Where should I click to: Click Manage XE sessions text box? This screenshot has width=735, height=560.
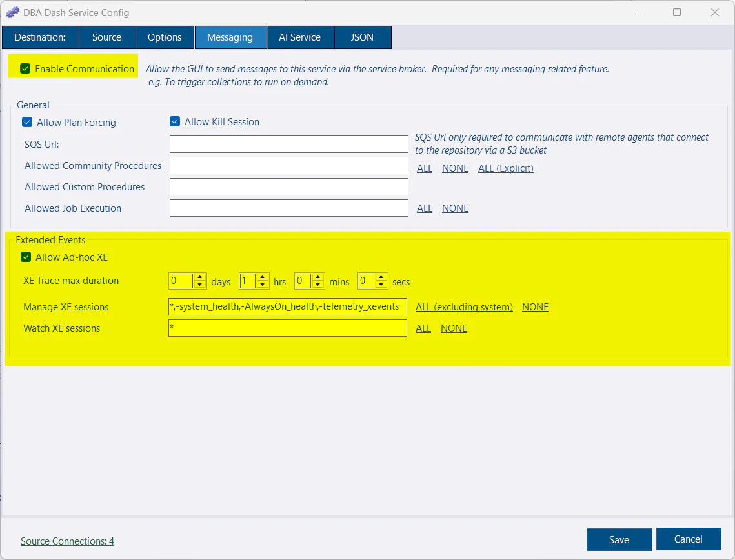[288, 307]
